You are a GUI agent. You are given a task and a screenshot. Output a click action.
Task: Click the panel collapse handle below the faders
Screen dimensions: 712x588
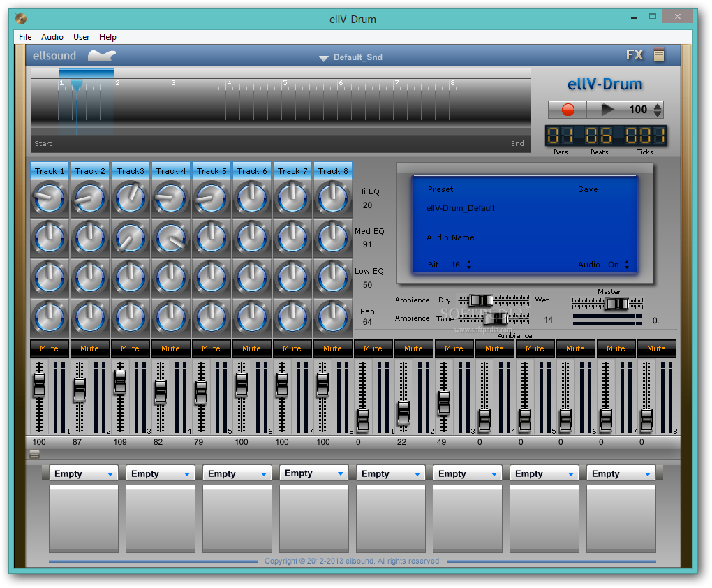(x=34, y=454)
